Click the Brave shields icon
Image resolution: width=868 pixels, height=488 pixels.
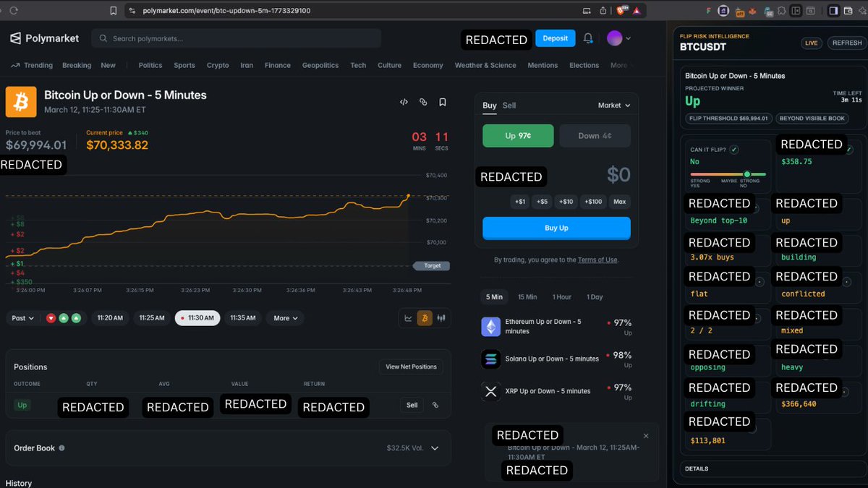click(x=621, y=11)
